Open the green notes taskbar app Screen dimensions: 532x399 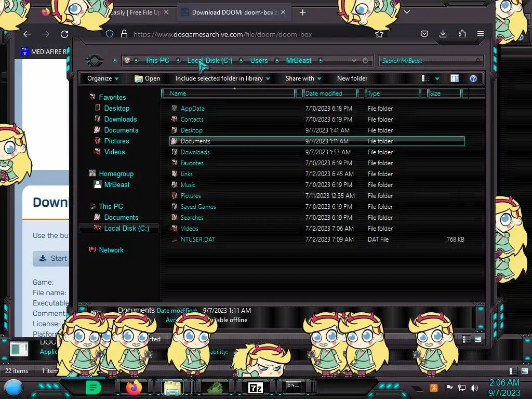tap(94, 388)
